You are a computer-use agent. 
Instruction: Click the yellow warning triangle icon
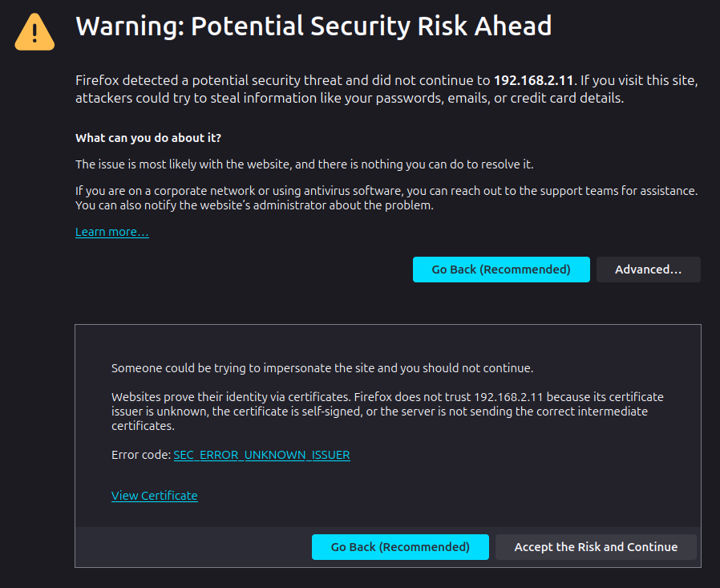click(x=34, y=32)
